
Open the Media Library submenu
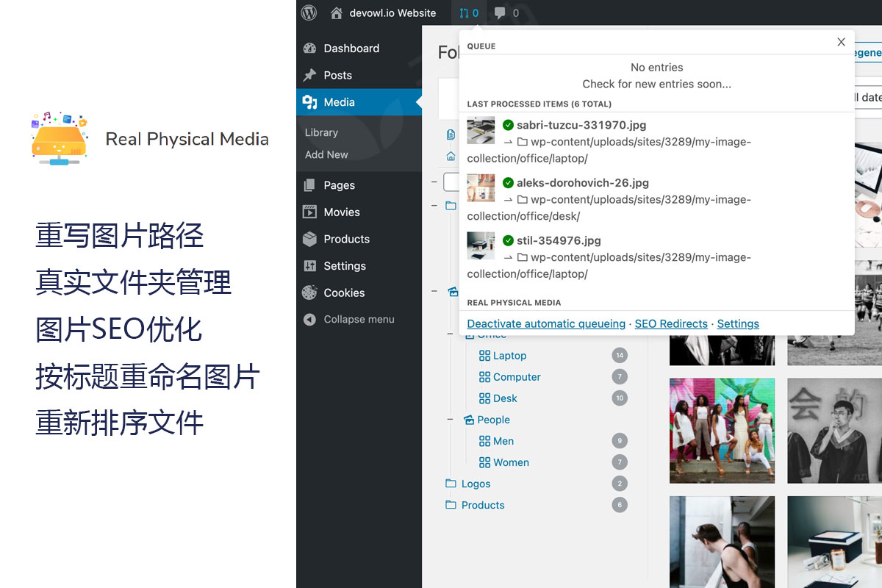(x=321, y=132)
